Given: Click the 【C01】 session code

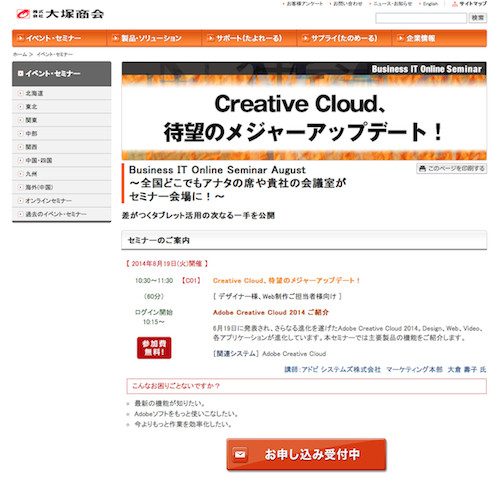Looking at the screenshot, I should point(191,281).
